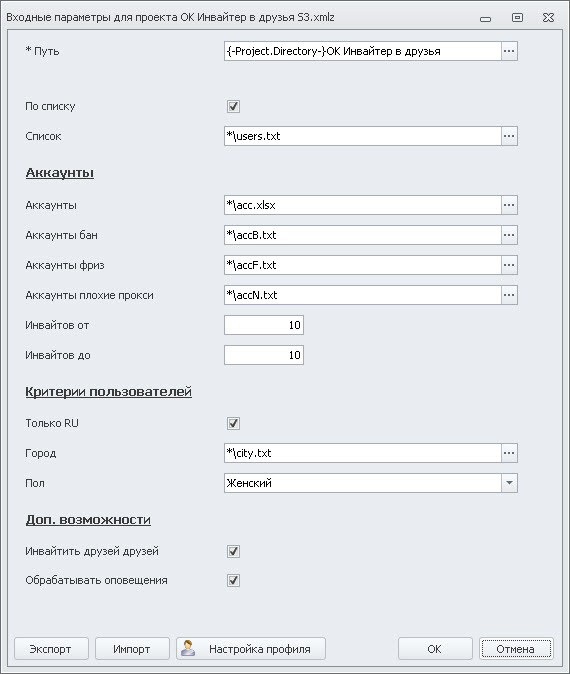Toggle Обрабатывать оповещения checkbox

233,580
